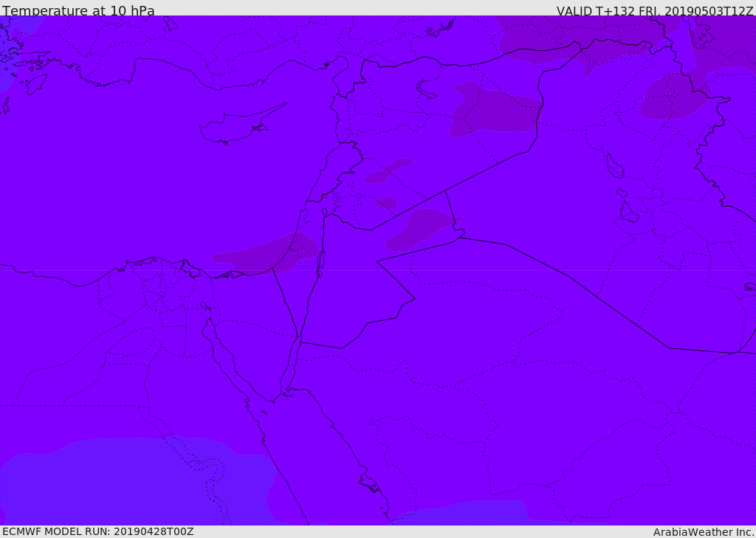Click the 'Temperature at 10 hPa' title text

tap(78, 10)
